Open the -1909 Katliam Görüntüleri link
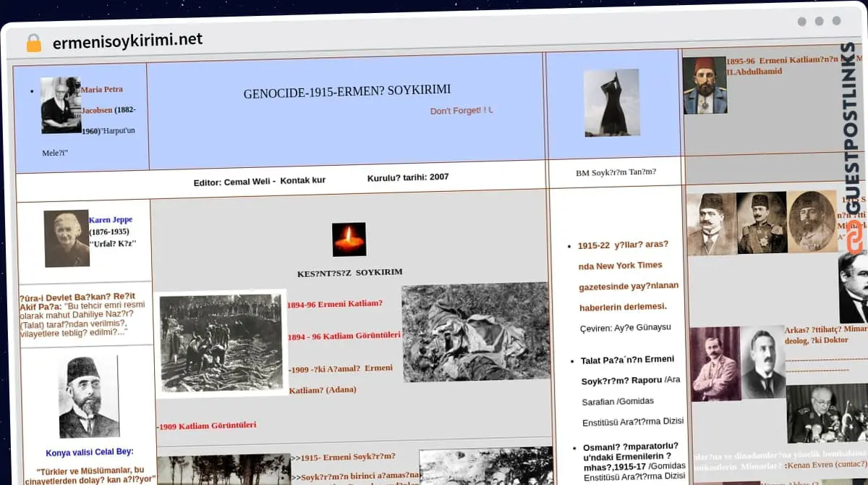The height and width of the screenshot is (485, 868). (x=206, y=426)
